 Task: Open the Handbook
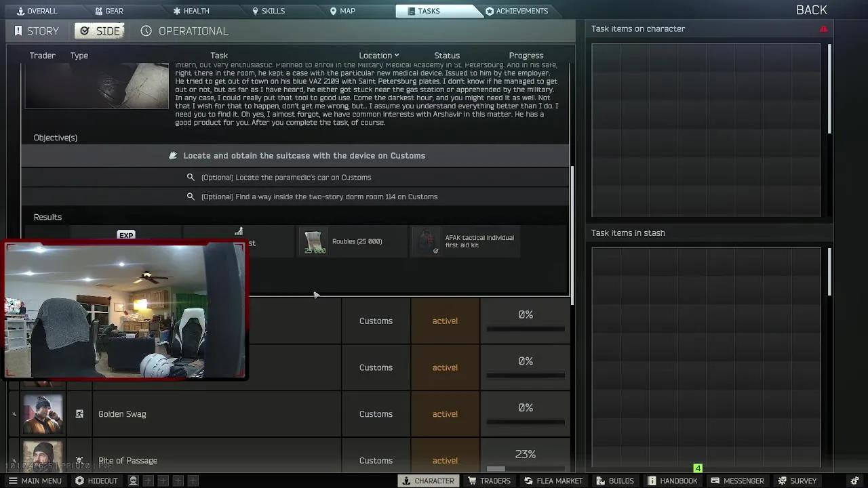[x=673, y=481]
